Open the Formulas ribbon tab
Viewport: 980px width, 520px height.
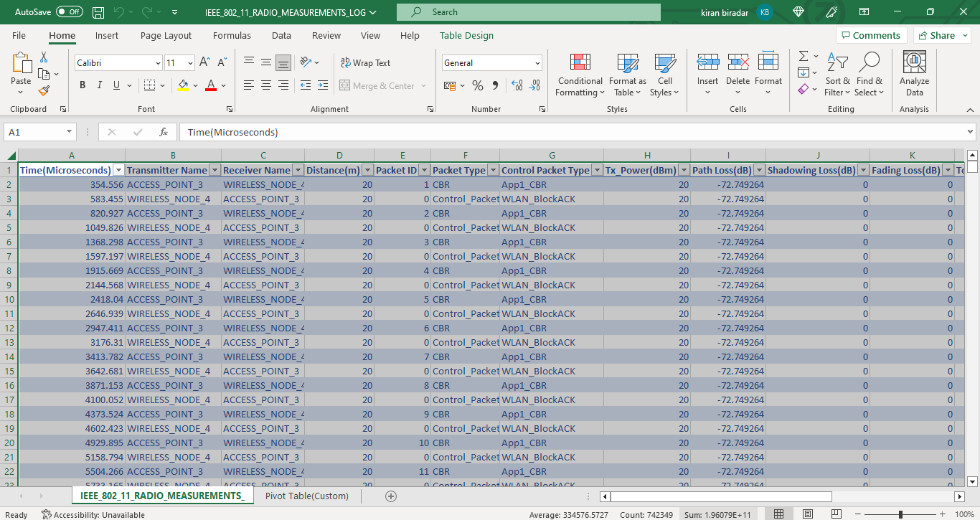[x=232, y=36]
